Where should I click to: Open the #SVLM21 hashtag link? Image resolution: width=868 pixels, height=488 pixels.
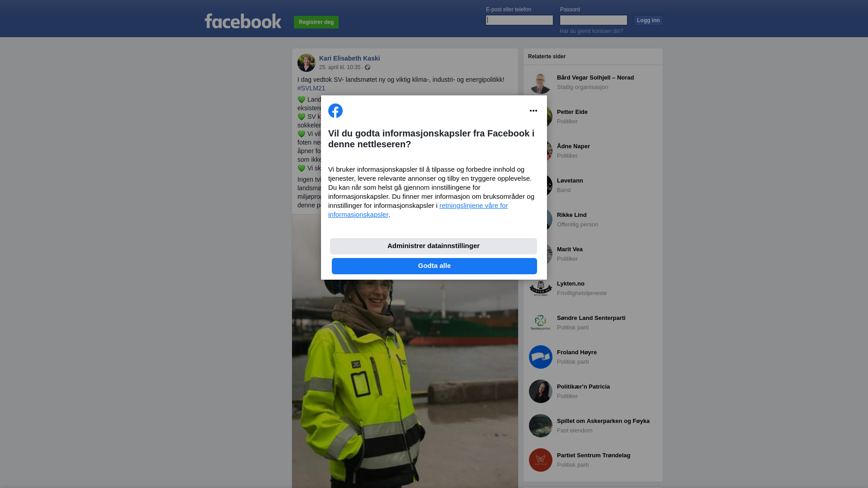coord(311,88)
